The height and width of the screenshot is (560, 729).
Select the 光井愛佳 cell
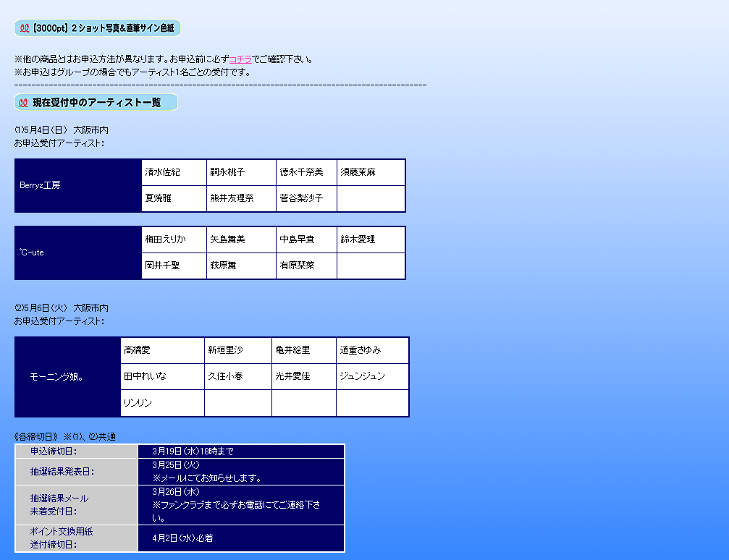point(304,376)
